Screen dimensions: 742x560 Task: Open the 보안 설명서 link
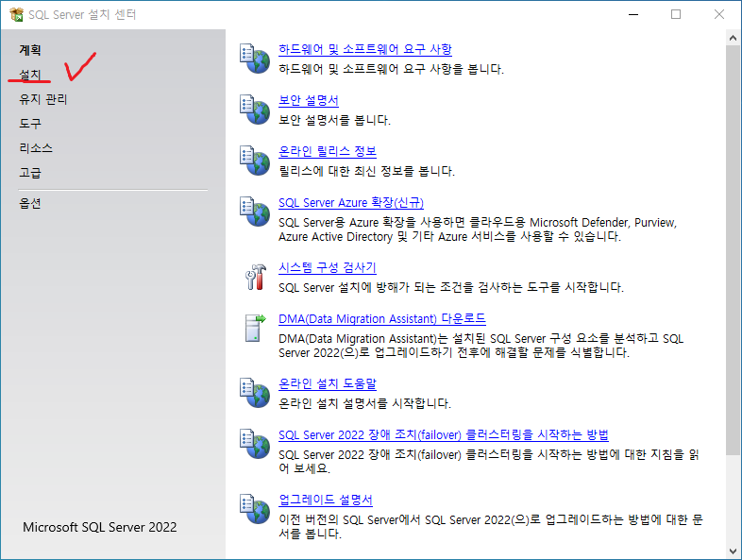tap(309, 100)
